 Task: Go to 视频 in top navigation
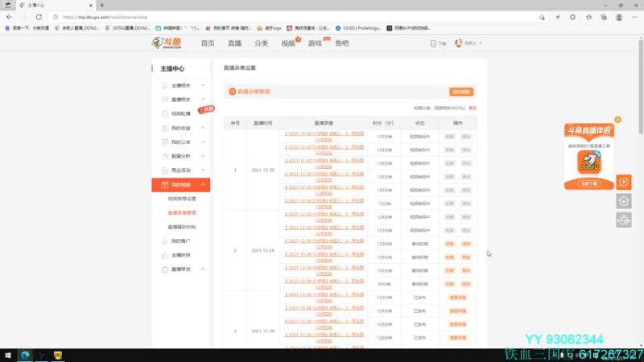click(288, 43)
